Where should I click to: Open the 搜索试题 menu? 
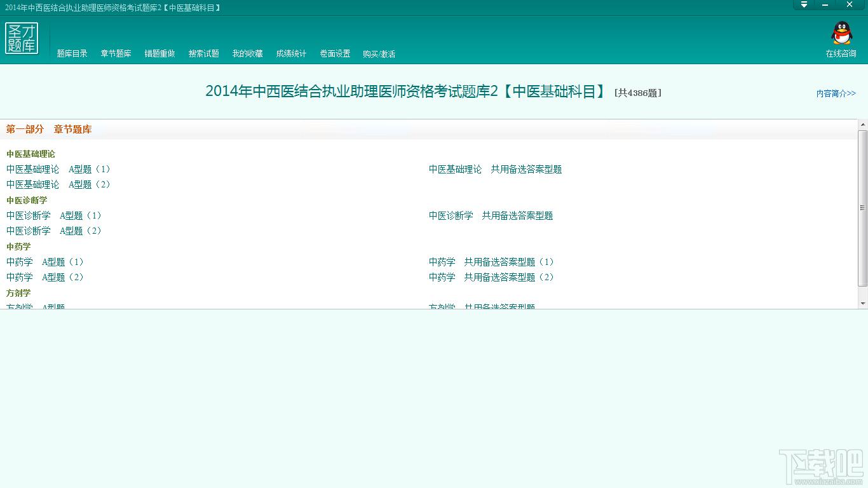pos(203,54)
